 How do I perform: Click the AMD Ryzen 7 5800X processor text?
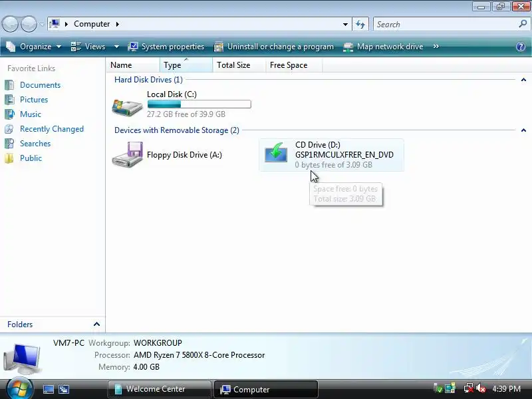click(x=199, y=355)
